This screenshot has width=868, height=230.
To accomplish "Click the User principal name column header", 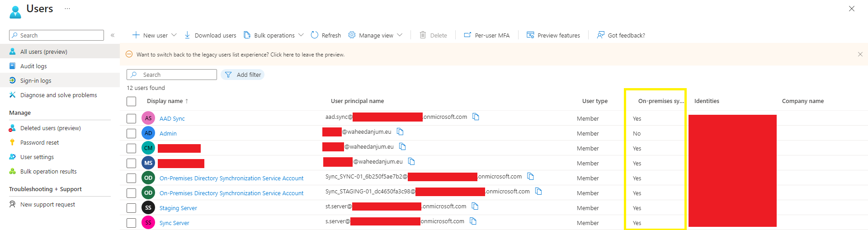I will pyautogui.click(x=357, y=101).
